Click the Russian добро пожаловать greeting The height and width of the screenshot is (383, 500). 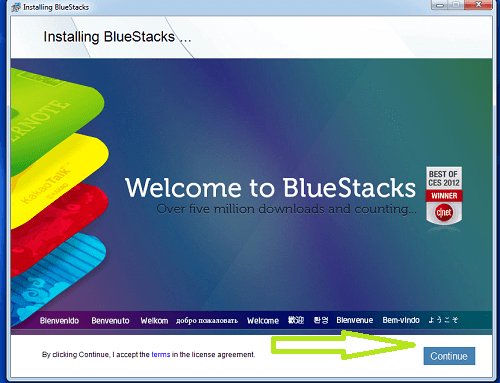[x=207, y=321]
